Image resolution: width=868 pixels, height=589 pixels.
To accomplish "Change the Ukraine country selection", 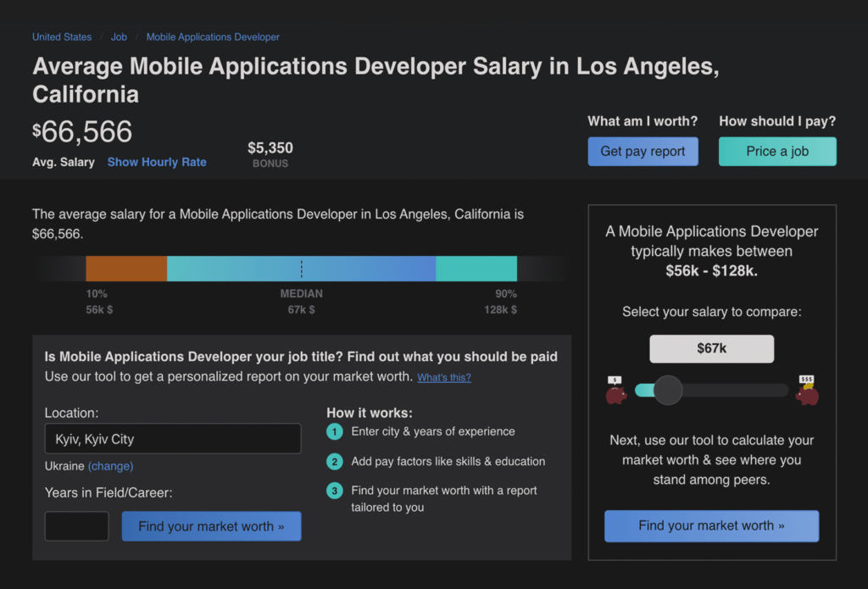I will pyautogui.click(x=111, y=466).
